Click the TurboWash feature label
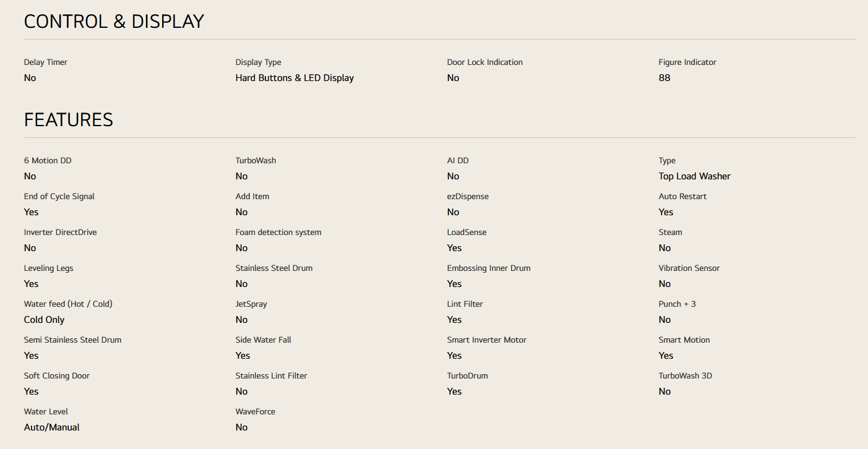Screen dimensions: 868x449 (256, 161)
